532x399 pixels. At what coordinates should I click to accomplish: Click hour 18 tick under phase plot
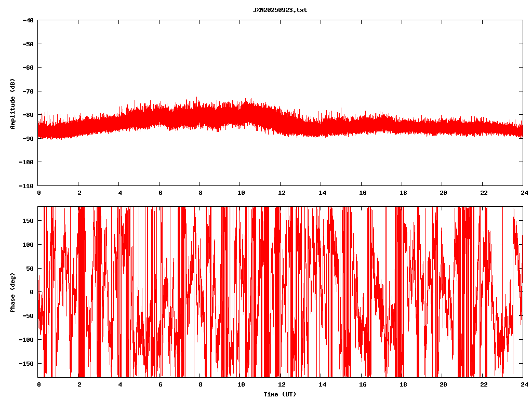402,384
